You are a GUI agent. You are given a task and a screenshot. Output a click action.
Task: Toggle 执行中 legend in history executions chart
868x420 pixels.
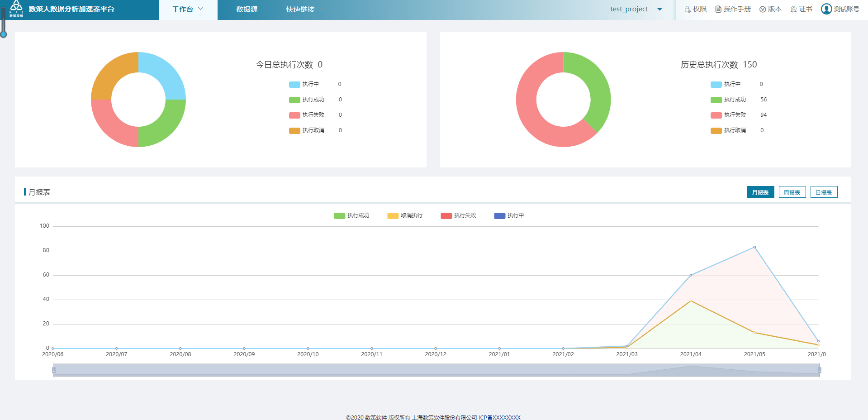pos(726,84)
